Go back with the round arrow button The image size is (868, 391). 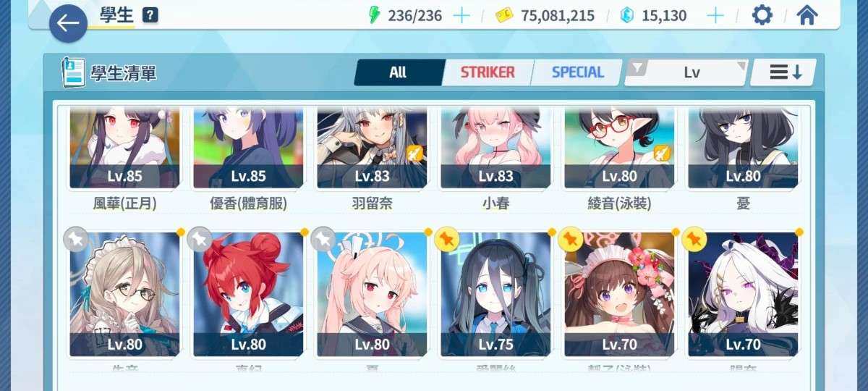coord(68,23)
